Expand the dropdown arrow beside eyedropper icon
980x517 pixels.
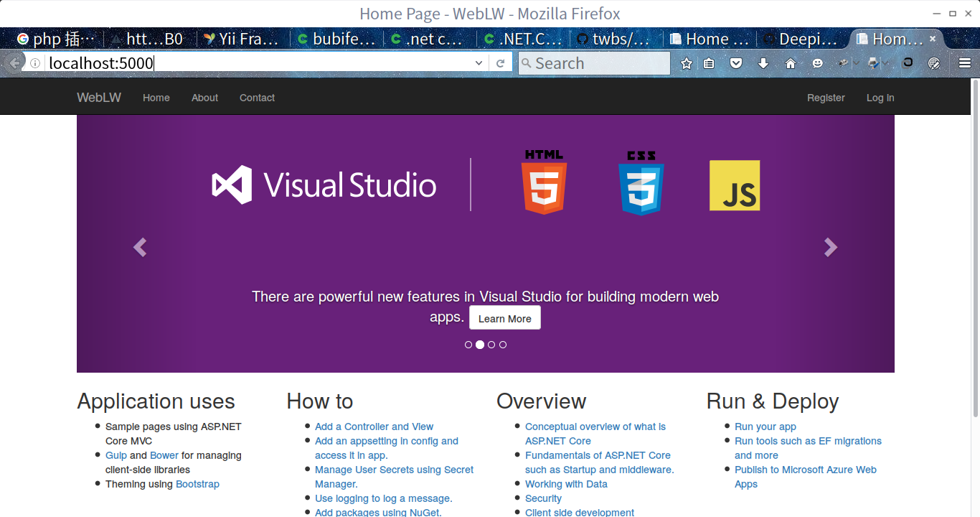coord(855,63)
